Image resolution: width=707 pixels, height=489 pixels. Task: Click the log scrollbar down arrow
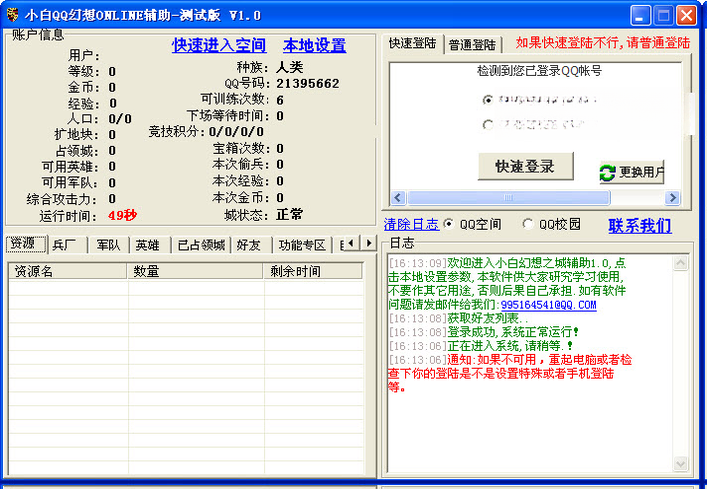(680, 463)
